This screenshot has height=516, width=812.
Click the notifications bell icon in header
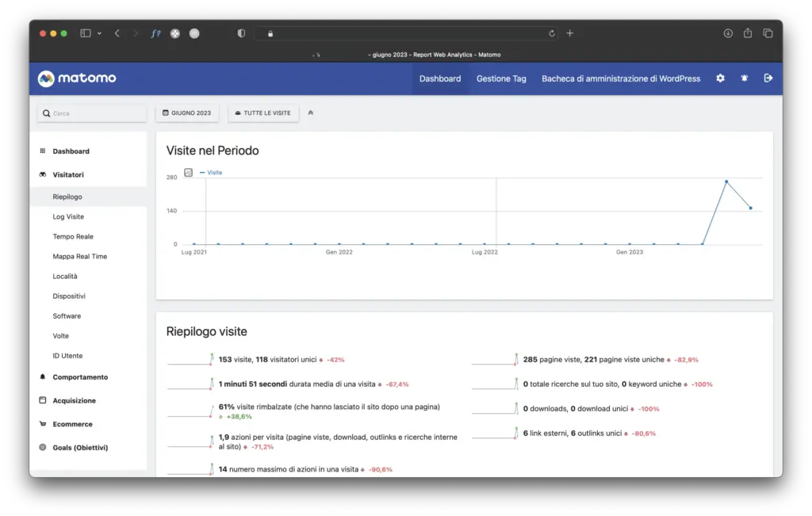click(x=744, y=78)
